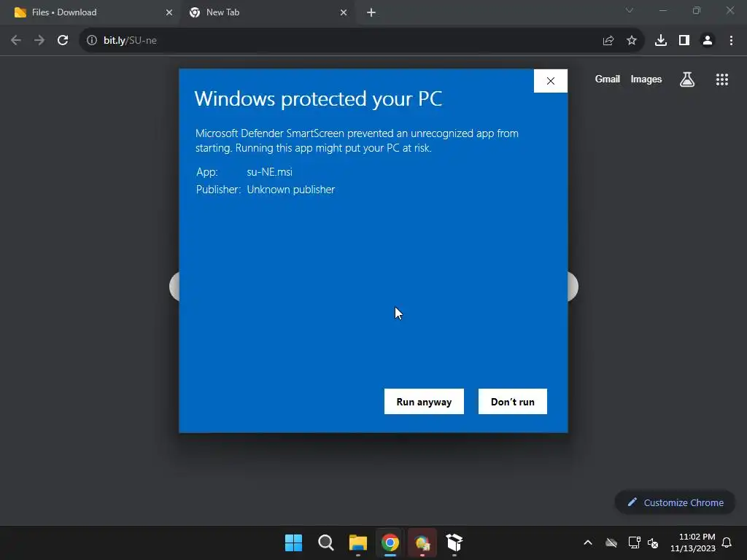The image size is (747, 560).
Task: Click Windows protected your PC heading
Action: [318, 99]
